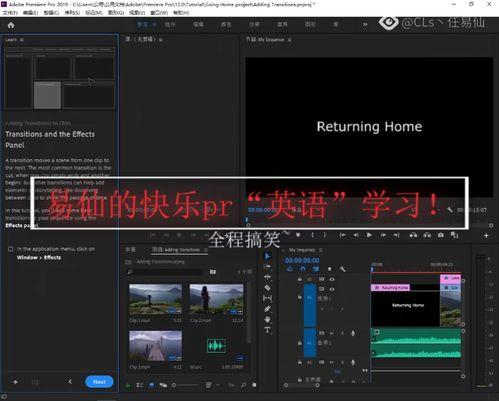This screenshot has height=401, width=499.
Task: Click the Next button in Learn panel
Action: [99, 382]
